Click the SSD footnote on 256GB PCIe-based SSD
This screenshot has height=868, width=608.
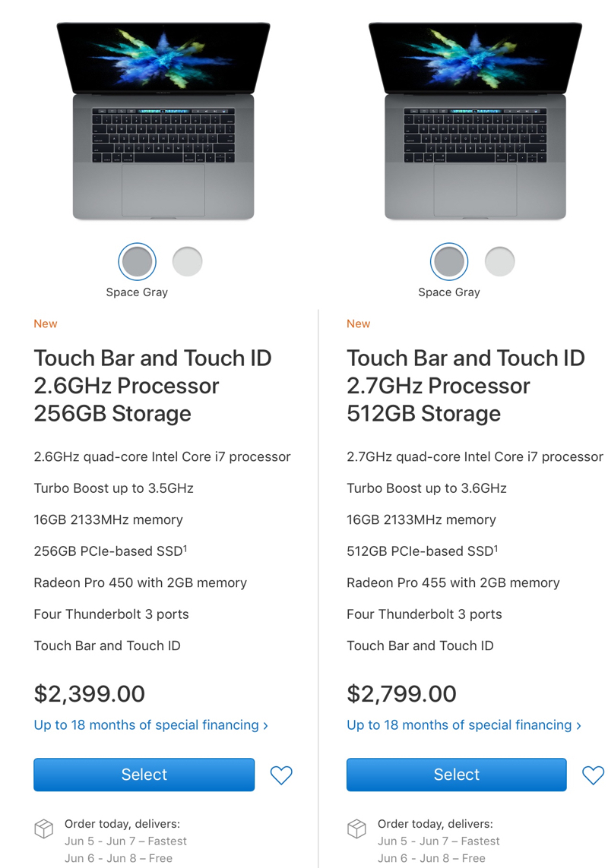click(x=185, y=548)
